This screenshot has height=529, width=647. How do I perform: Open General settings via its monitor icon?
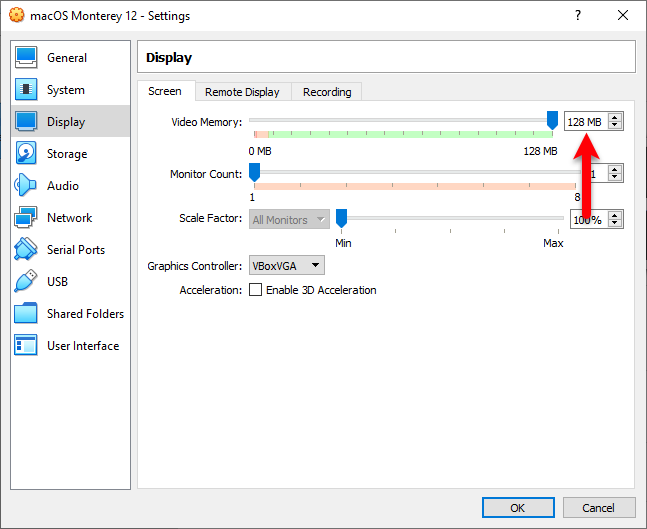tap(26, 57)
